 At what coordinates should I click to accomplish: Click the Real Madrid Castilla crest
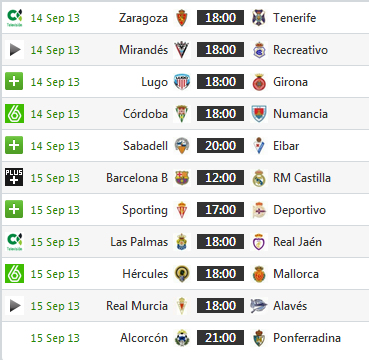(x=259, y=178)
